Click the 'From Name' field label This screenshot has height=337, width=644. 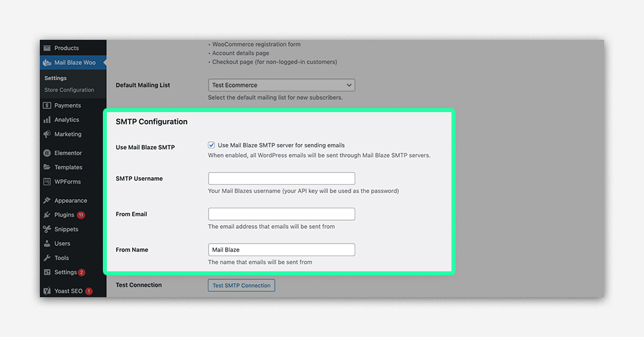pyautogui.click(x=132, y=249)
